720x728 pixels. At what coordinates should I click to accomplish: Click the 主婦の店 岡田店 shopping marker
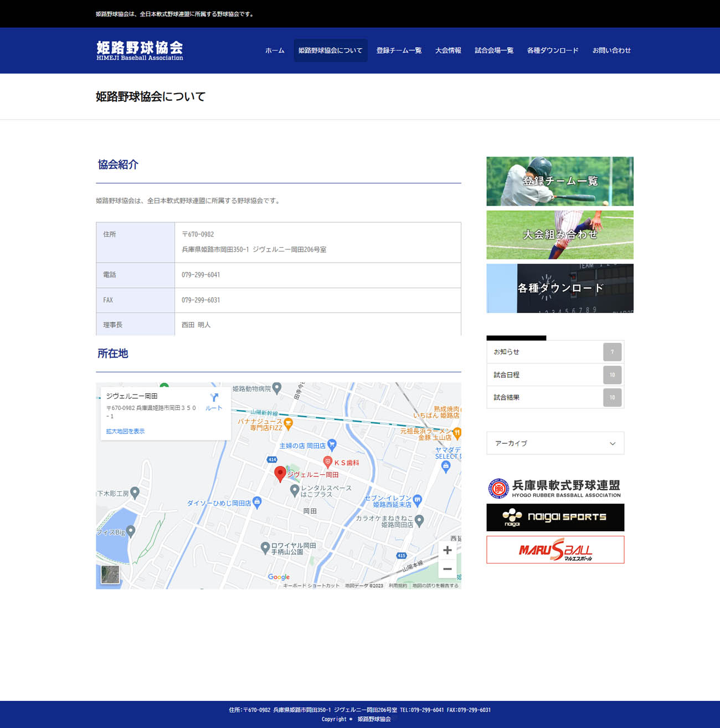332,444
